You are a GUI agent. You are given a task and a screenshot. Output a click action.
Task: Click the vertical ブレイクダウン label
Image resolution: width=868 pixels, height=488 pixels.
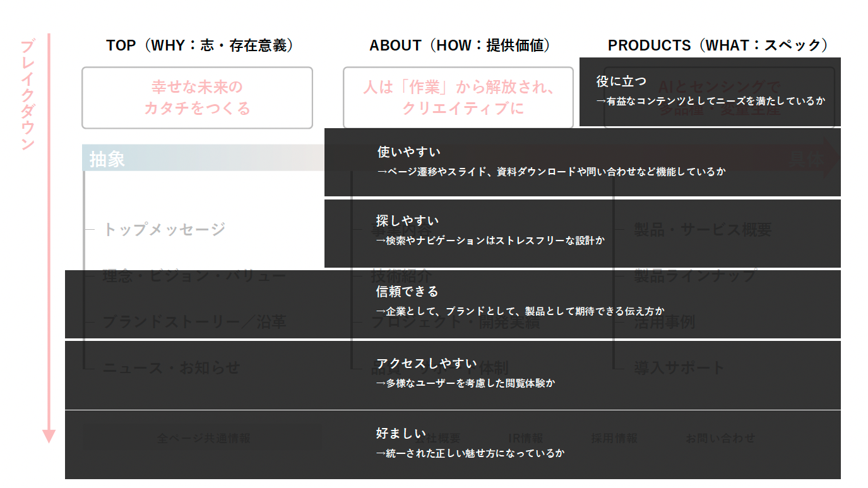click(x=27, y=95)
